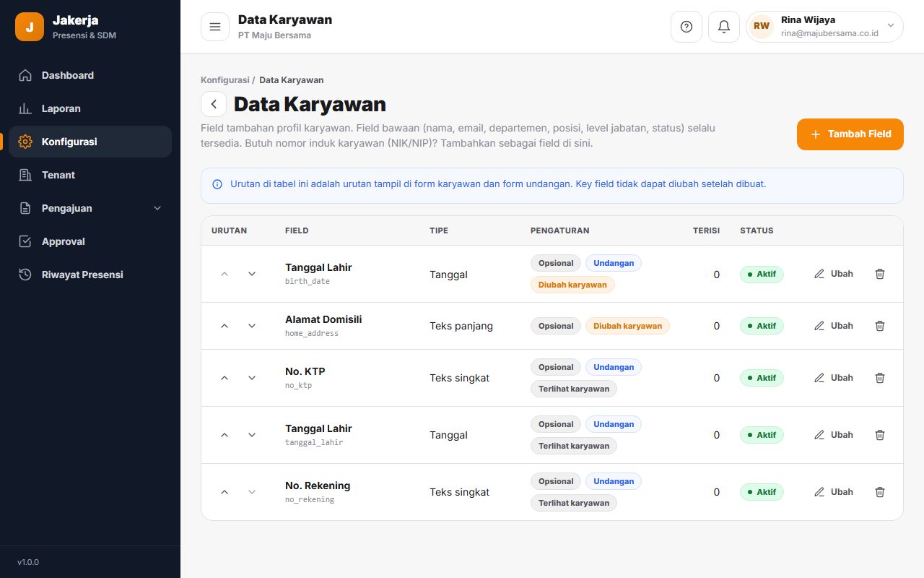Move the tanggal_lahir field up
This screenshot has width=924, height=578.
(225, 435)
